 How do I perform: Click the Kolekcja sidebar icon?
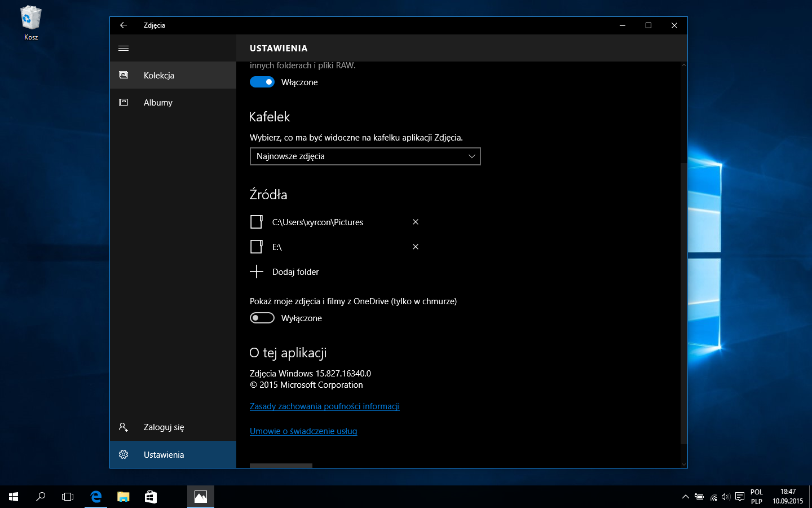(x=123, y=75)
